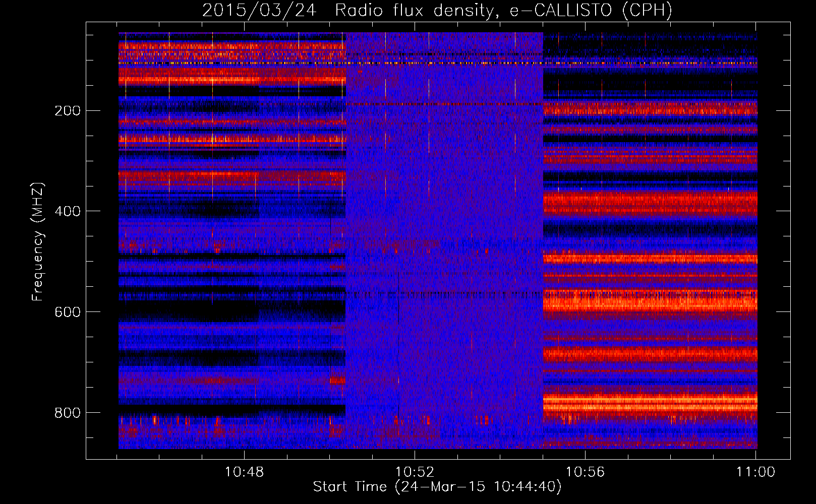Click the 200 frequency tick label
Viewport: 816px width, 504px height.
coord(68,111)
